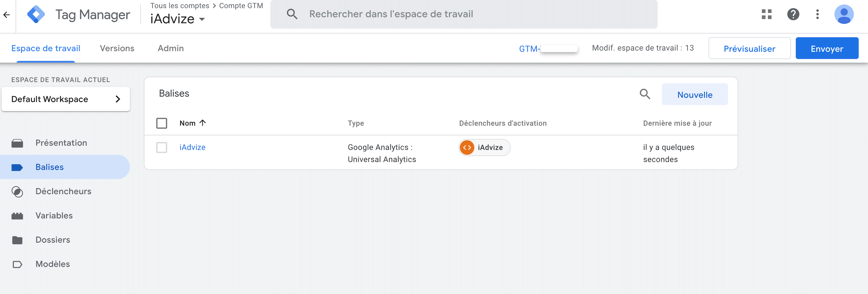
Task: Click Modif. espace de travail : 13
Action: tap(643, 48)
